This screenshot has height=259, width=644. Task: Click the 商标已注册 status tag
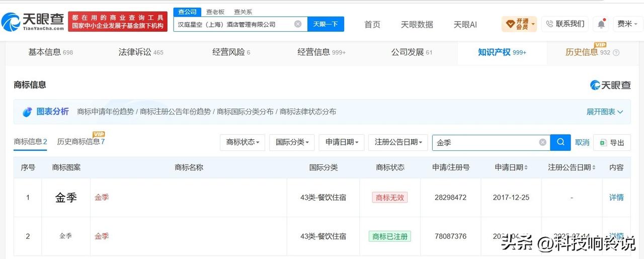click(390, 236)
